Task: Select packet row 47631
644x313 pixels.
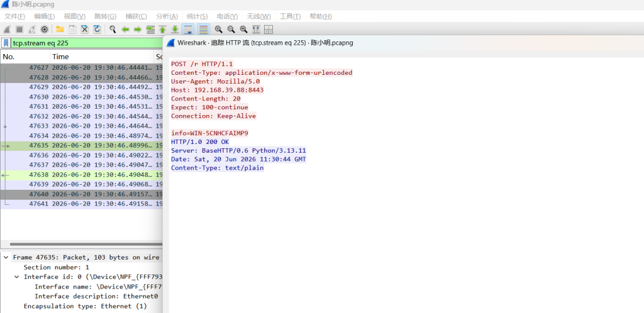Action: (81, 107)
